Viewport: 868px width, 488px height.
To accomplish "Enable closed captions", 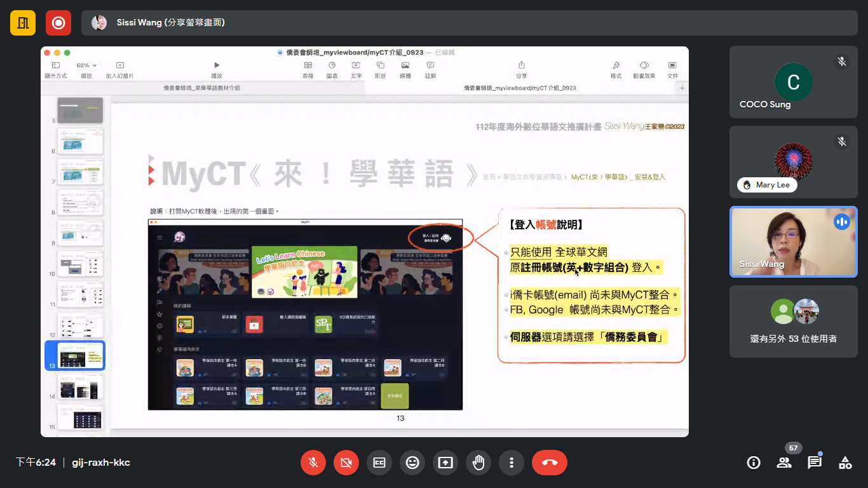I will [x=379, y=463].
